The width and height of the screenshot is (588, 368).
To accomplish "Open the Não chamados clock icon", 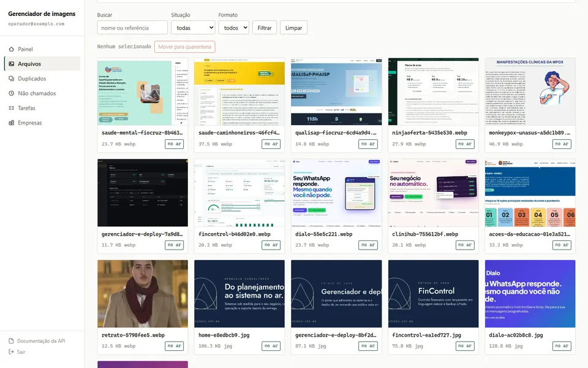I will click(x=11, y=93).
